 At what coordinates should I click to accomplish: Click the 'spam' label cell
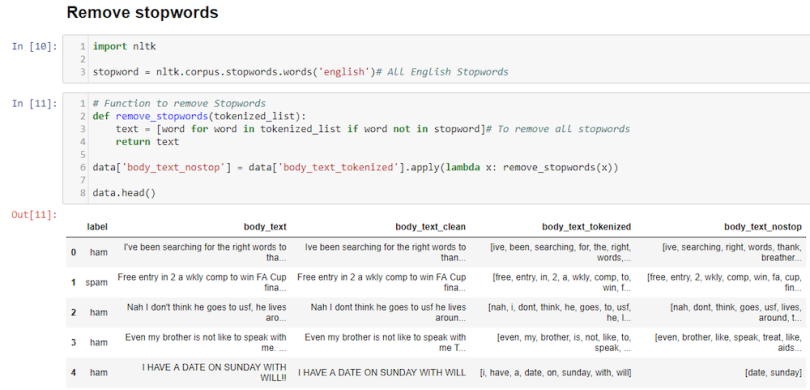pyautogui.click(x=97, y=282)
